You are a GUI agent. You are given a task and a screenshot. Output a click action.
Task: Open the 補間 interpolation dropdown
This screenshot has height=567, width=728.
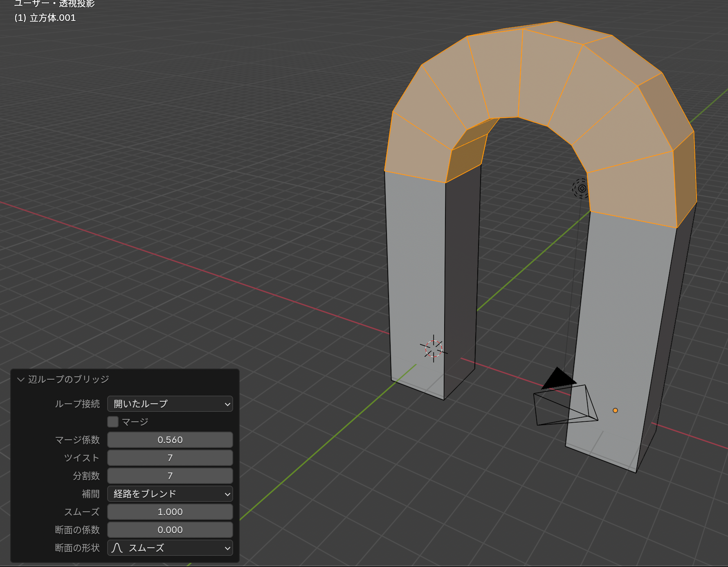tap(170, 494)
